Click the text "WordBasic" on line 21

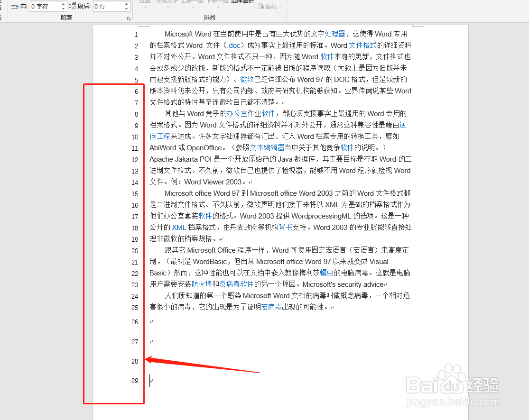pyautogui.click(x=210, y=262)
